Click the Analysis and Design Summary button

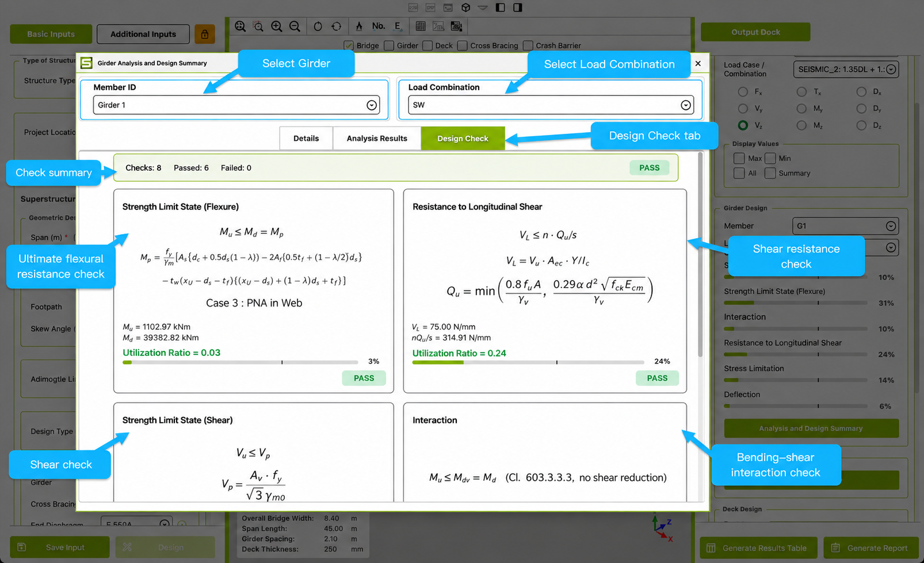pyautogui.click(x=811, y=428)
